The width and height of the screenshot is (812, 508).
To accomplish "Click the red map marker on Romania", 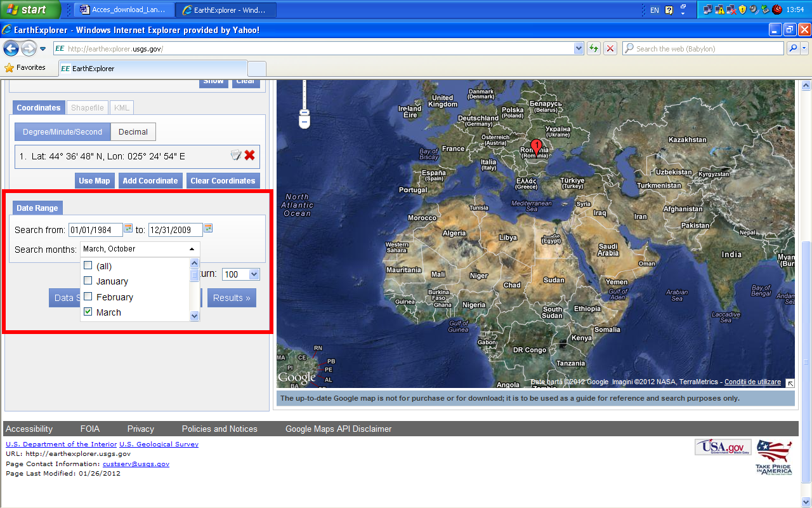I will click(536, 147).
